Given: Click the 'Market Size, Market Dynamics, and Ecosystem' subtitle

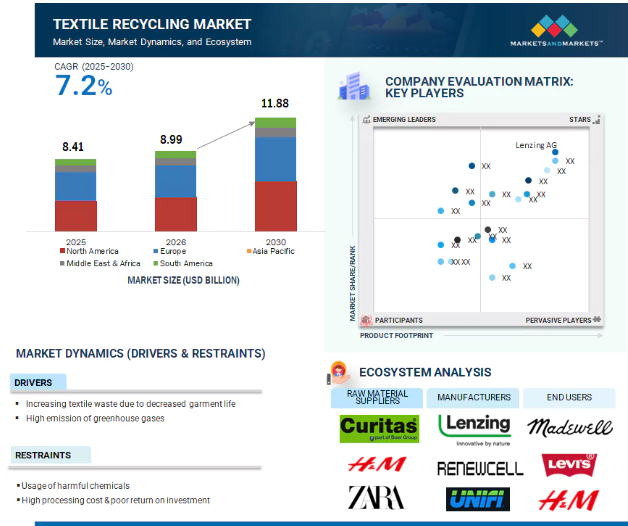Looking at the screenshot, I should (x=152, y=42).
